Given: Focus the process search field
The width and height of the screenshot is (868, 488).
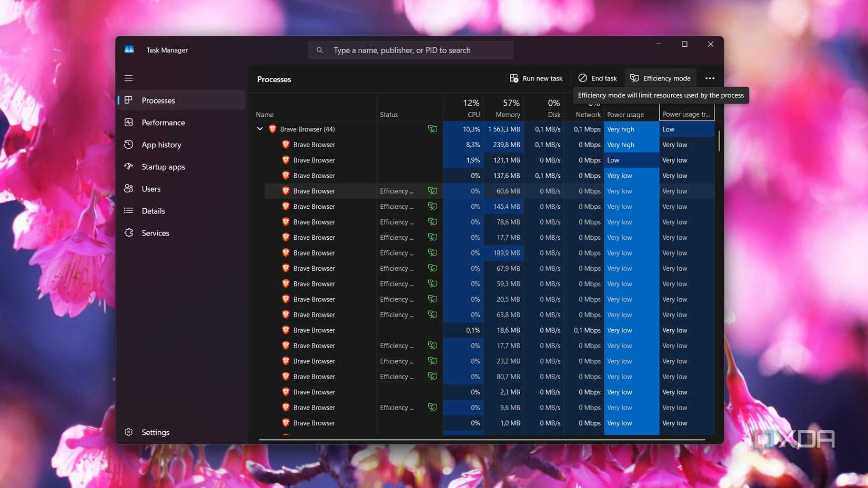Looking at the screenshot, I should pos(411,50).
